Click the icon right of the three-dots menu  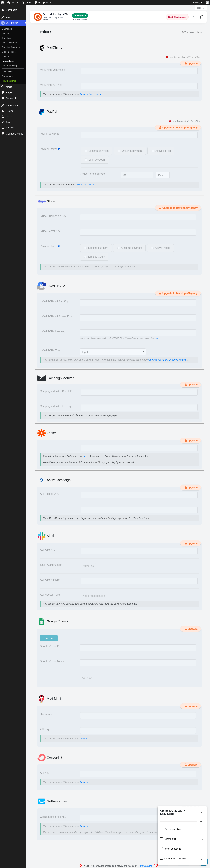202,17
